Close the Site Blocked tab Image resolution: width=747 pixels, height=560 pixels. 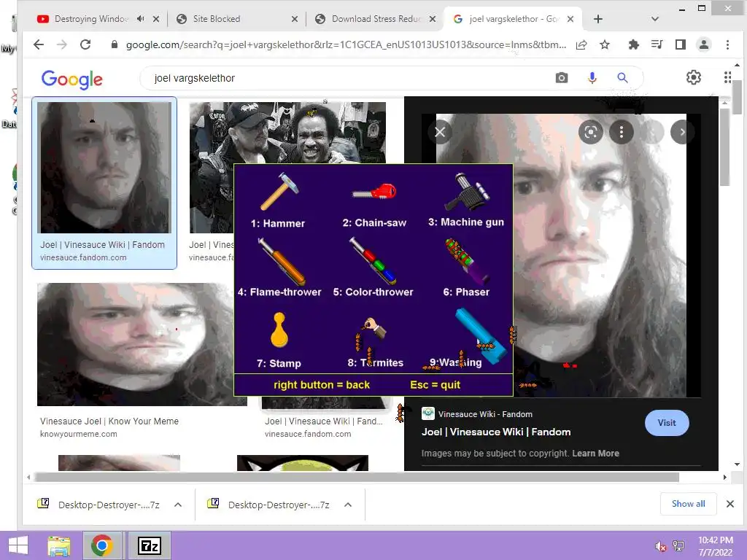295,19
